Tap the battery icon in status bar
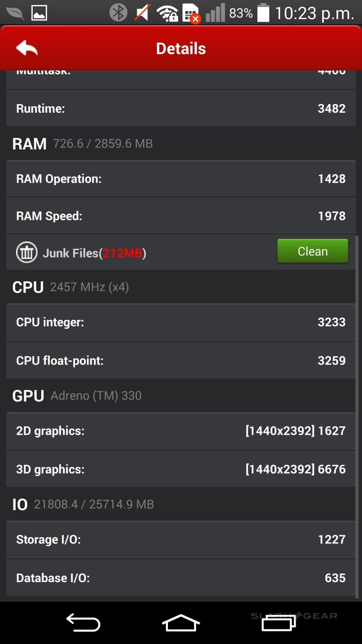Viewport: 362px width, 644px height. tap(263, 13)
